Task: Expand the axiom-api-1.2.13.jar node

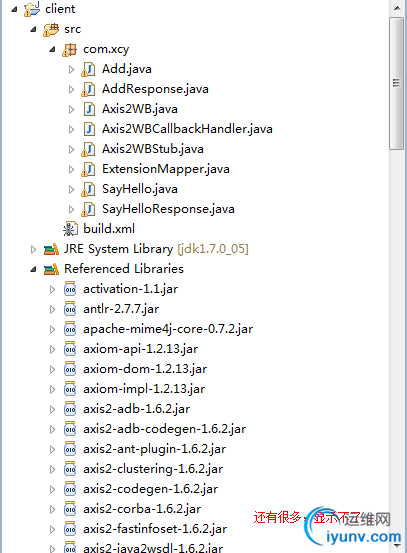Action: 52,350
